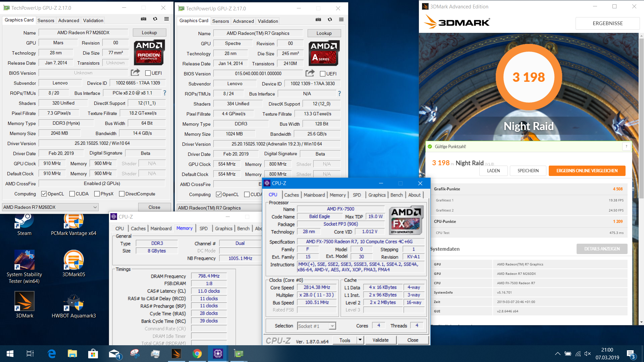
Task: Switch to Advanced tab in right GPU-Z
Action: pos(243,21)
